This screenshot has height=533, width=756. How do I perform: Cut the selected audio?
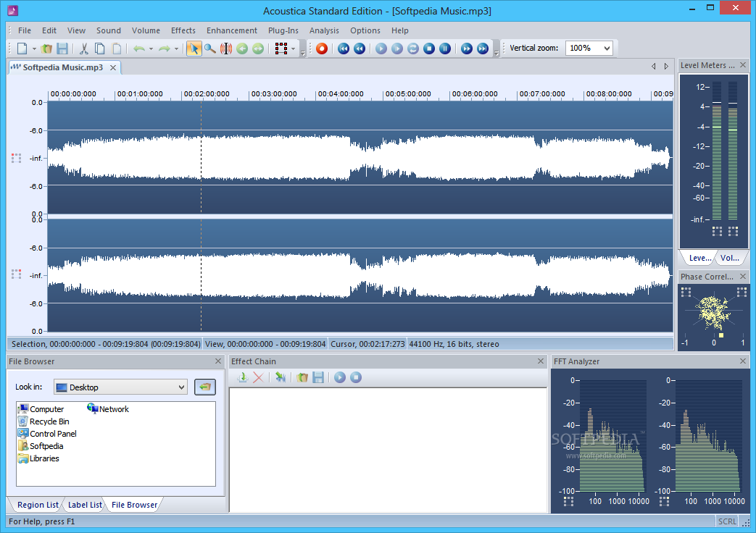coord(84,49)
